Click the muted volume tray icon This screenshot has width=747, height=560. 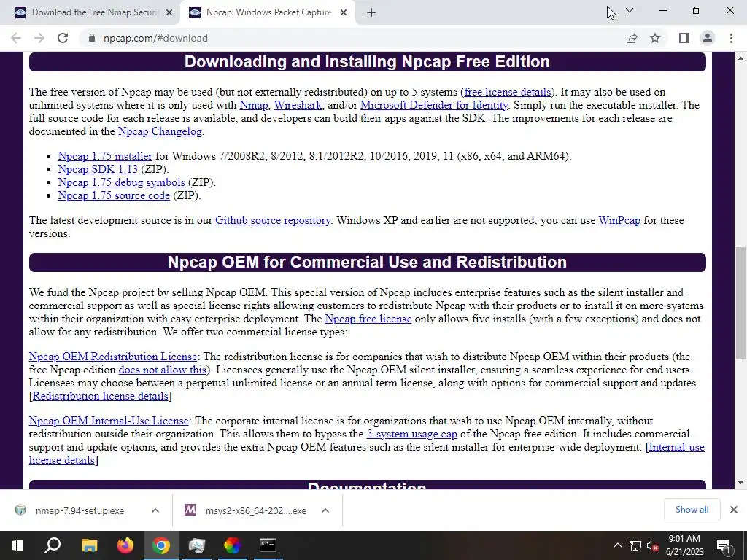click(652, 545)
